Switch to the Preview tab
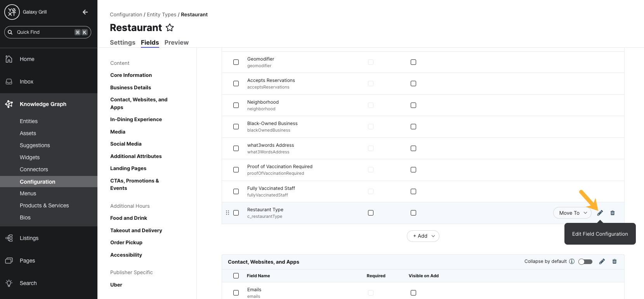This screenshot has height=299, width=644. tap(177, 42)
